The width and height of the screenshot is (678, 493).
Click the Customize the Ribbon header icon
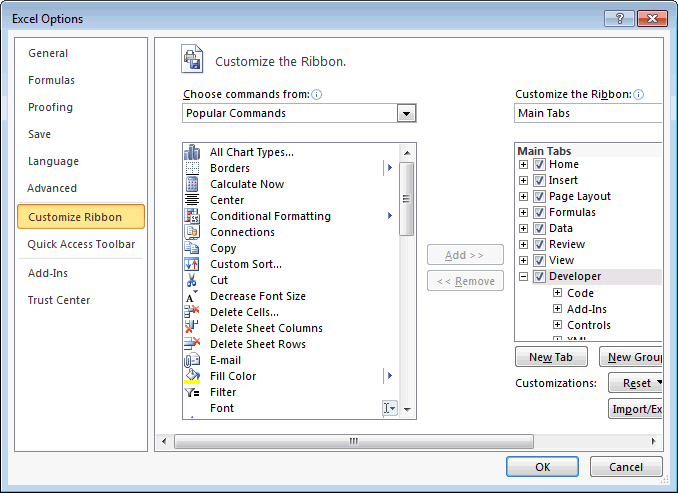click(x=192, y=59)
